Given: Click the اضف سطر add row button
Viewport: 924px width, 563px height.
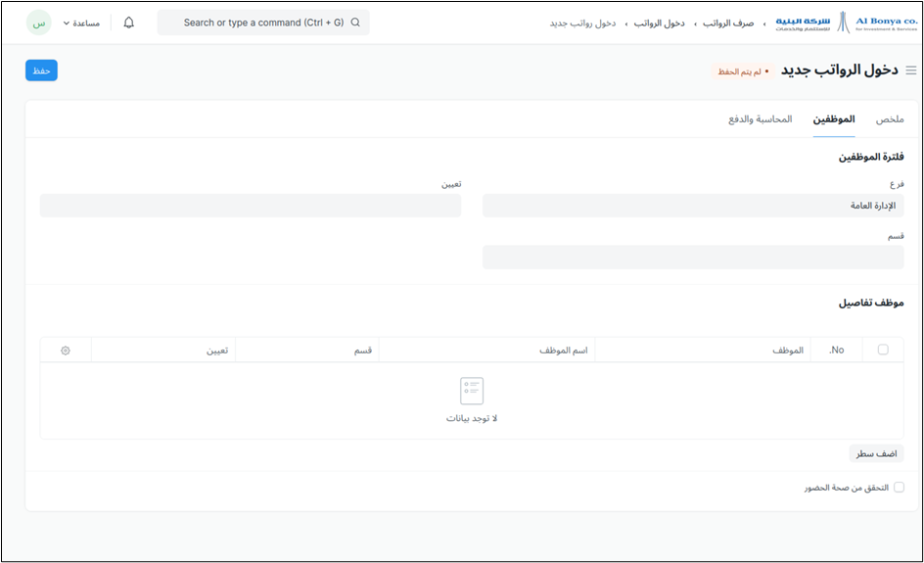Looking at the screenshot, I should [x=876, y=454].
